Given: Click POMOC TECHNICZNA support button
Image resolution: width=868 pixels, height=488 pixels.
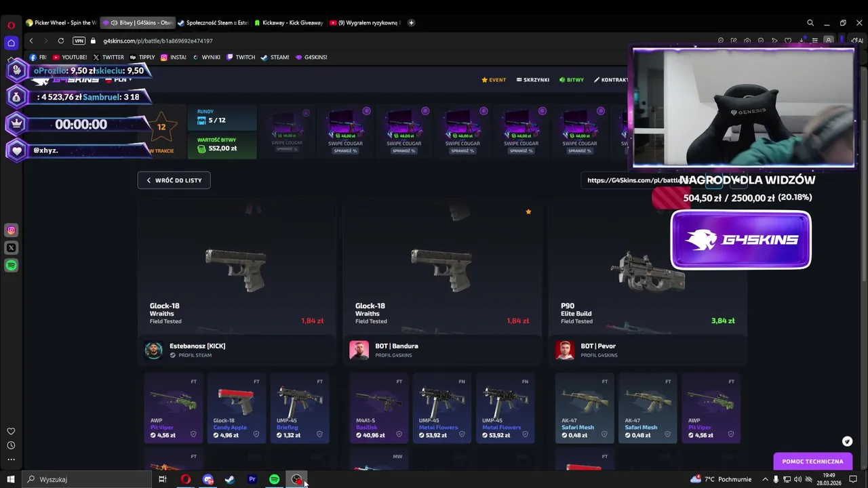Looking at the screenshot, I should tap(812, 462).
